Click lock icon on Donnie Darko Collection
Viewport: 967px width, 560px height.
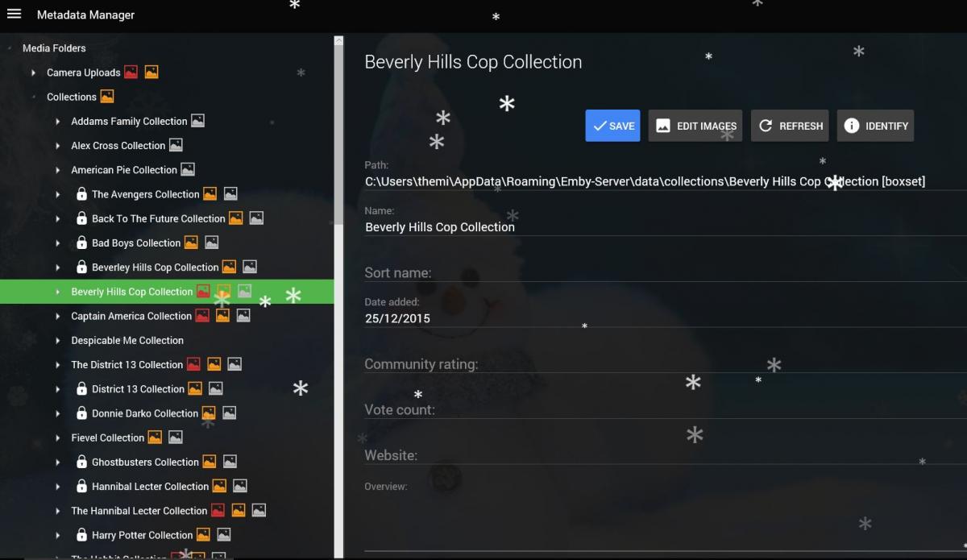(81, 413)
